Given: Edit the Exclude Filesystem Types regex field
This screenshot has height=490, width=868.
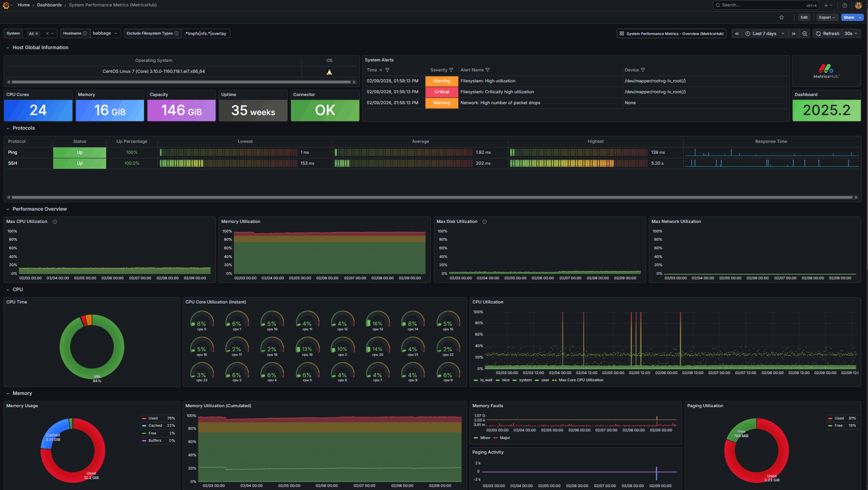Looking at the screenshot, I should (x=206, y=33).
